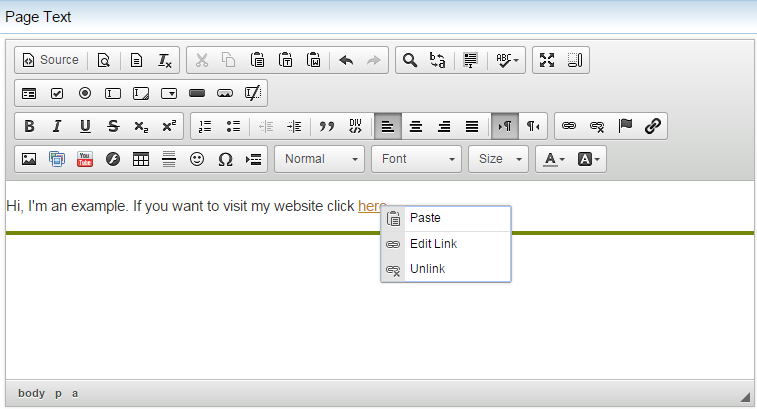
Task: Insert an anchor flag
Action: (x=625, y=126)
